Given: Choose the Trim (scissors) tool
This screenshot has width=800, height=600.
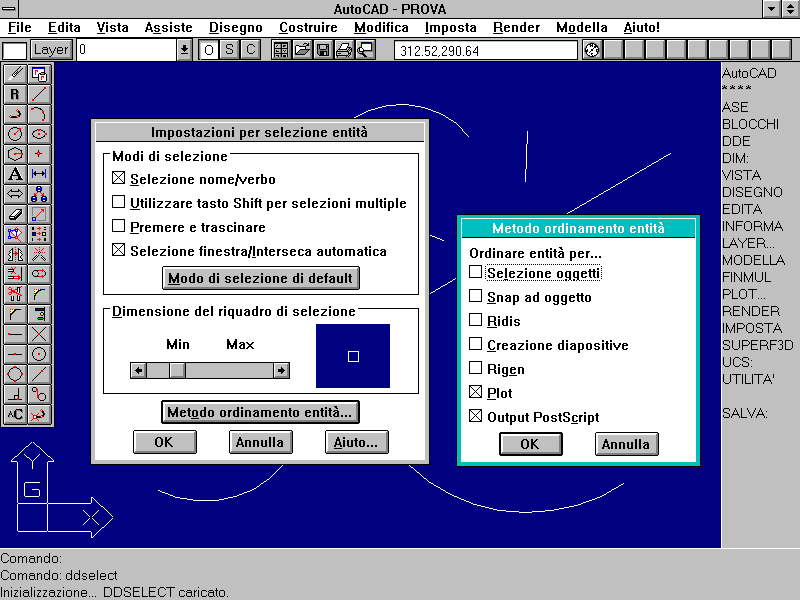Looking at the screenshot, I should coord(15,294).
